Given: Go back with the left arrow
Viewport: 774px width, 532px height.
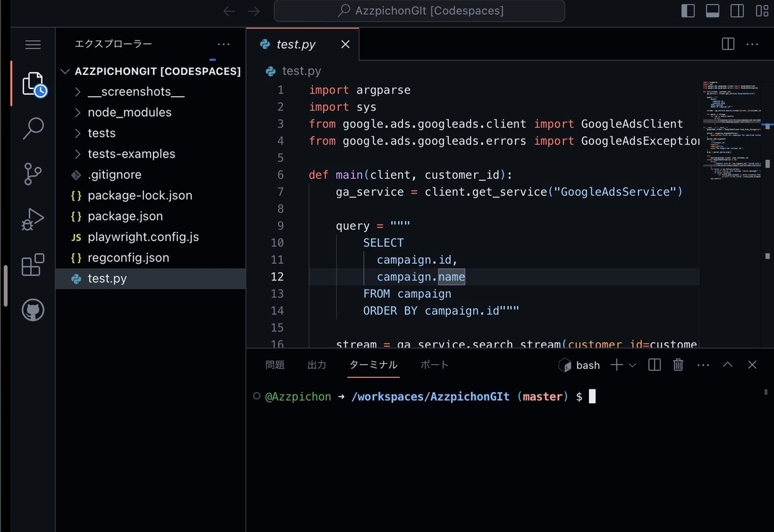Looking at the screenshot, I should (x=229, y=11).
